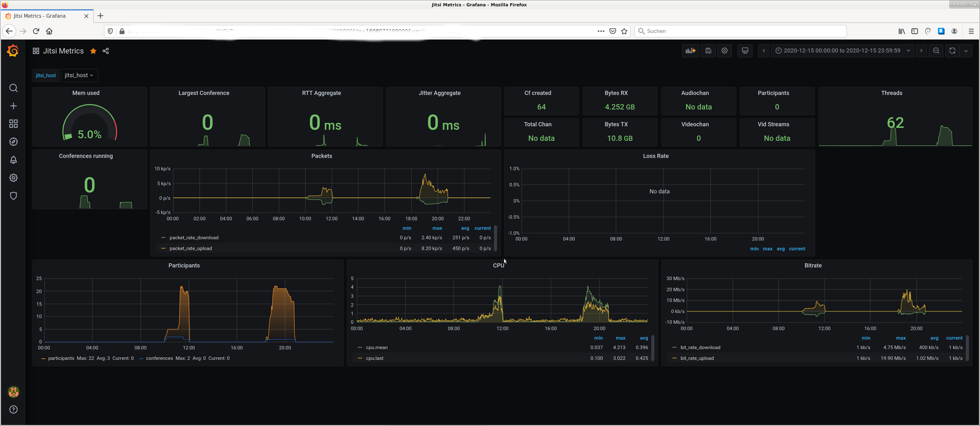Screen dimensions: 980x426
Task: Click the Suchen search field
Action: point(740,31)
